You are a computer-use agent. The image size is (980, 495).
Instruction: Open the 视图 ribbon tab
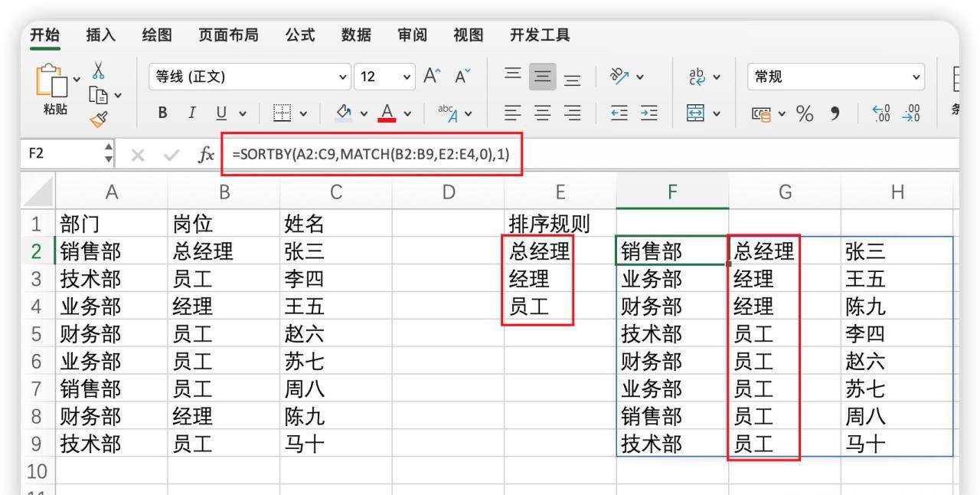tap(469, 34)
